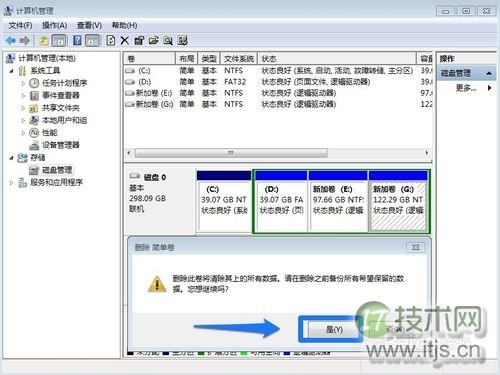Select the (D:) volume row
Screen dimensions: 500x375
point(278,82)
